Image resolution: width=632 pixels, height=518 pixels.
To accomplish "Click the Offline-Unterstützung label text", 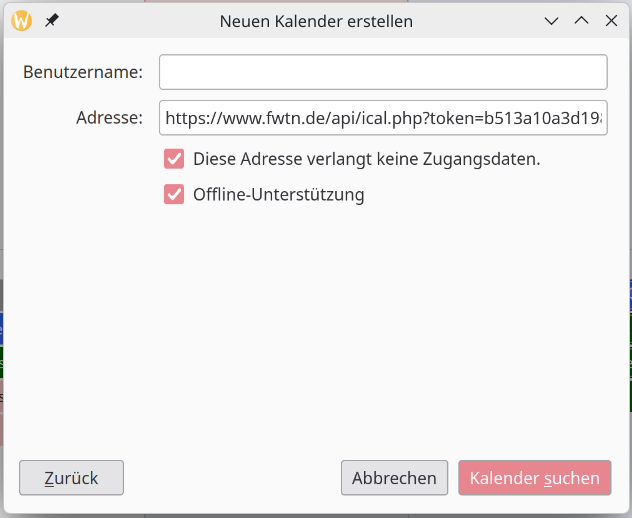I will click(x=278, y=195).
